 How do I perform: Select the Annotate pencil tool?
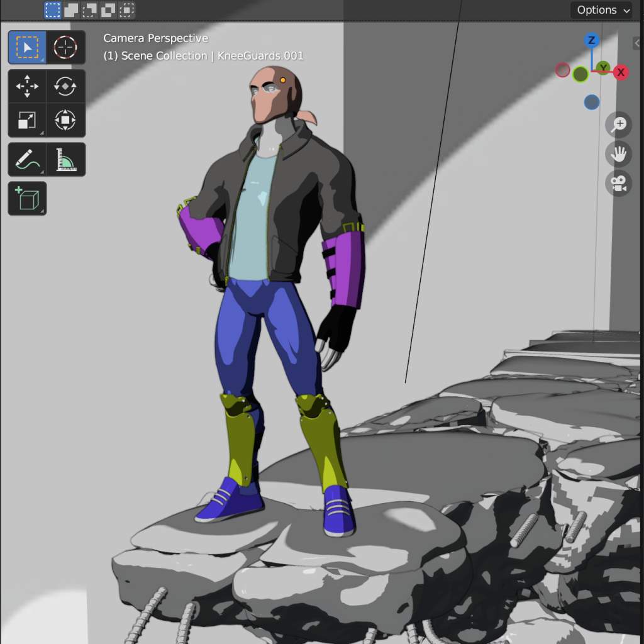point(27,160)
